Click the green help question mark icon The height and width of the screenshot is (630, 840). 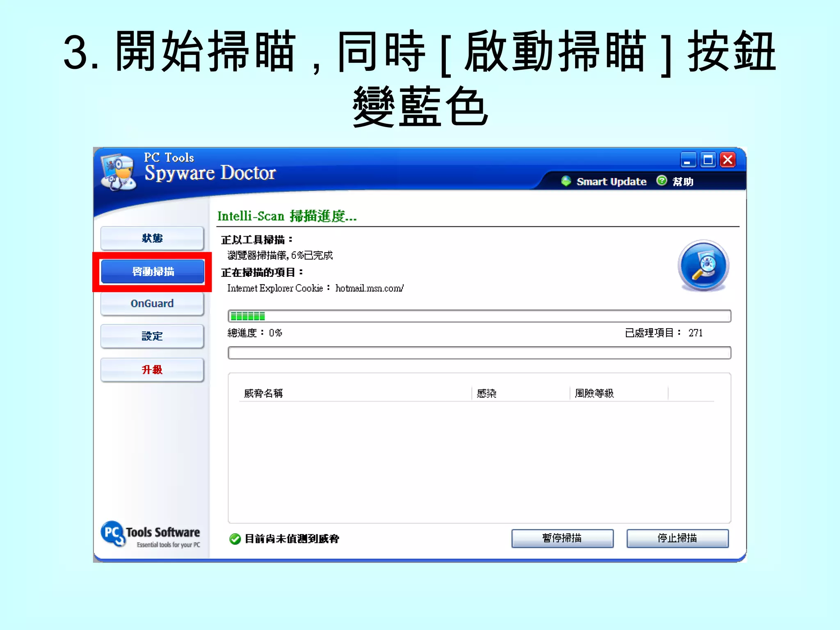pos(662,180)
